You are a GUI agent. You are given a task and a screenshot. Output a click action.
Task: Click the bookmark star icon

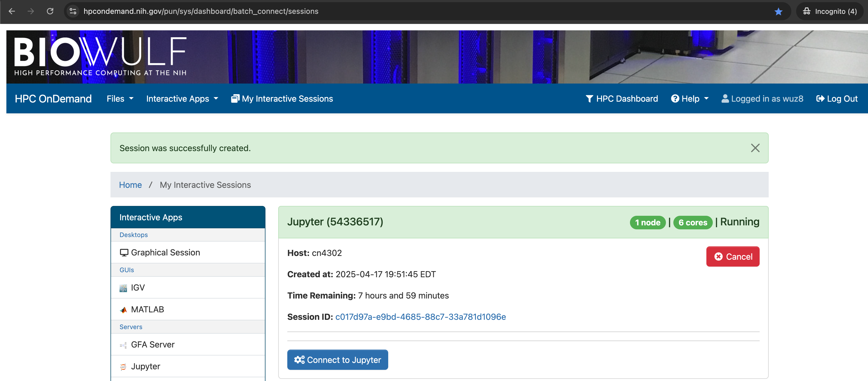tap(778, 11)
